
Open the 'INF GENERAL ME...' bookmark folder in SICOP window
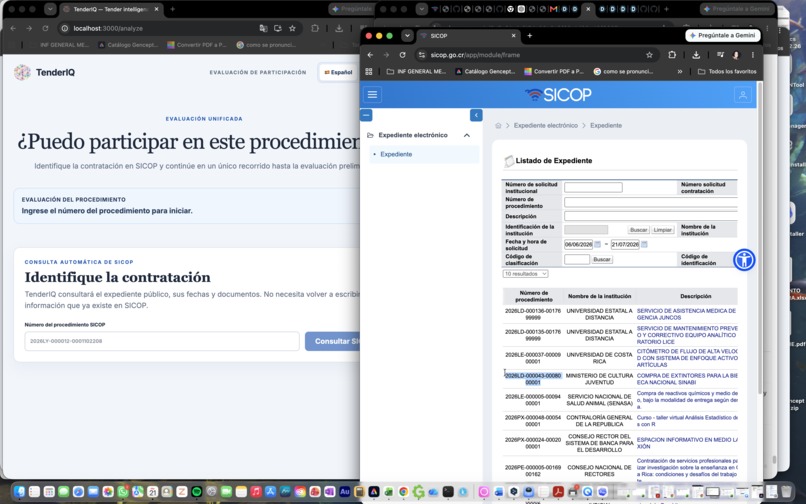[416, 71]
